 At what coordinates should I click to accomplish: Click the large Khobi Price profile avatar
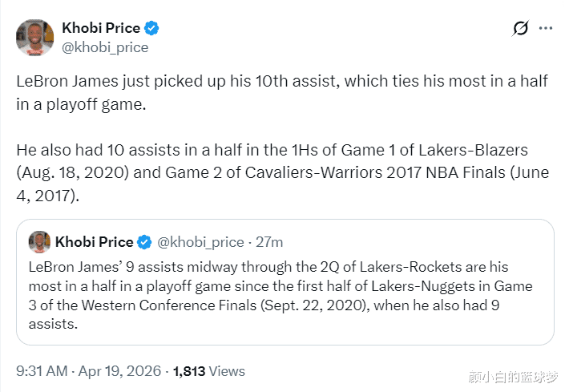coord(35,37)
